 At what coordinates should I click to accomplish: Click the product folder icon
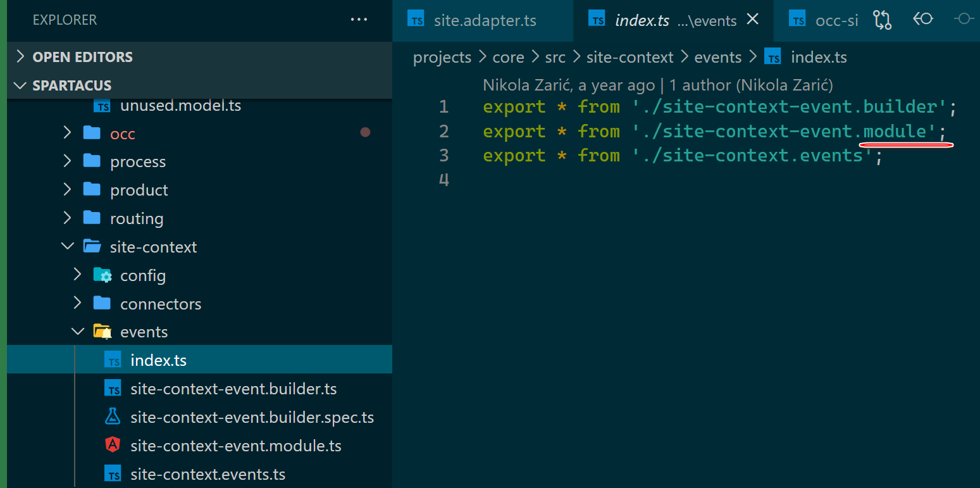(x=92, y=190)
